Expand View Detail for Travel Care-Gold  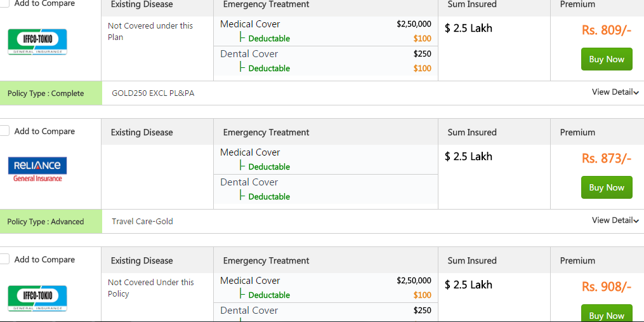tap(615, 220)
